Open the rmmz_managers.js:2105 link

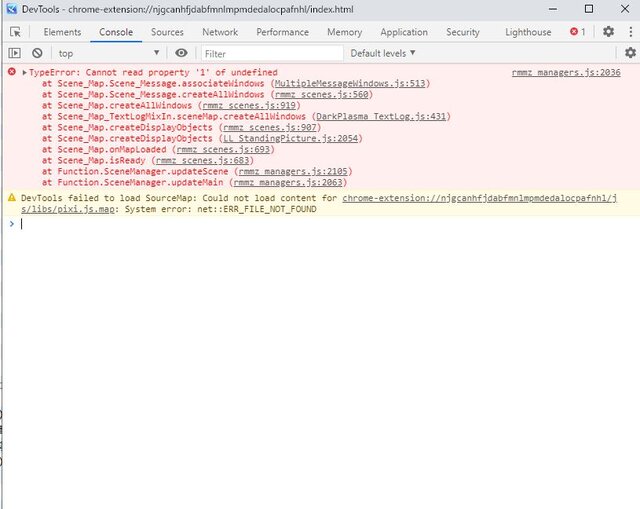click(x=293, y=171)
